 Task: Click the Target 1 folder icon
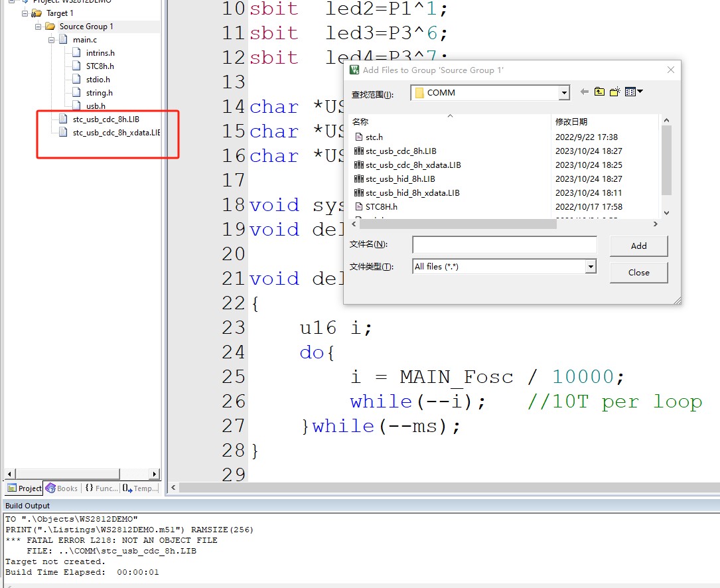pyautogui.click(x=36, y=13)
